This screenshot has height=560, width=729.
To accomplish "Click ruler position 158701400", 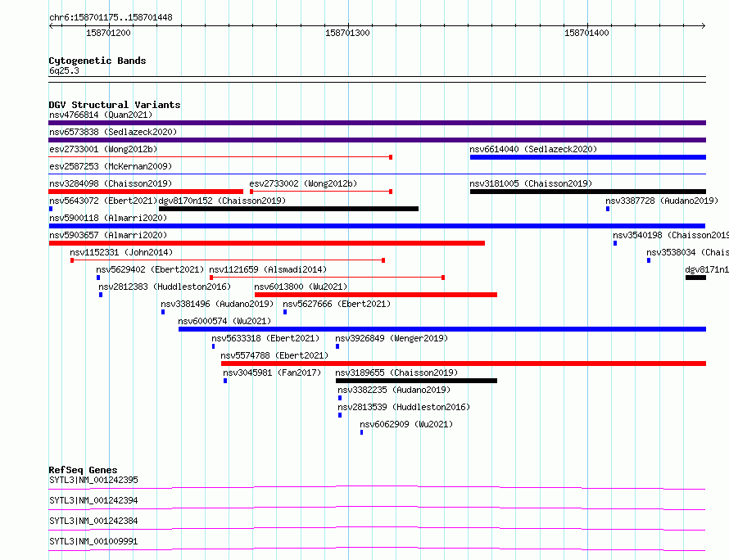I will click(x=586, y=33).
